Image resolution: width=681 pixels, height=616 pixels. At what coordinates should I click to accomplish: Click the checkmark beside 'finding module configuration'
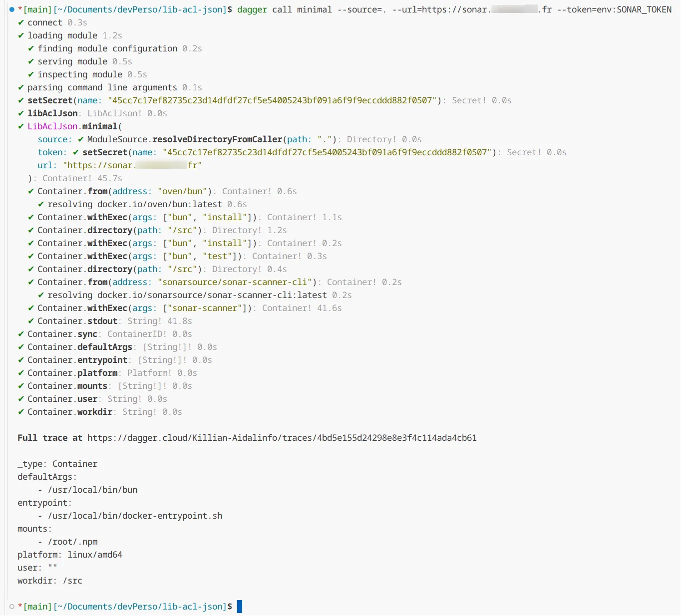click(31, 48)
